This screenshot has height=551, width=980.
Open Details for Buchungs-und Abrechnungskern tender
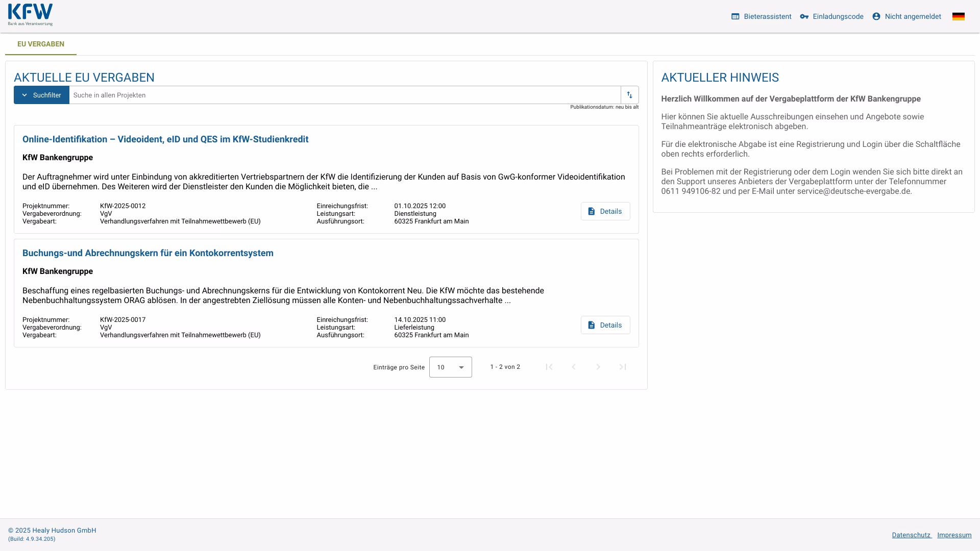click(x=605, y=325)
